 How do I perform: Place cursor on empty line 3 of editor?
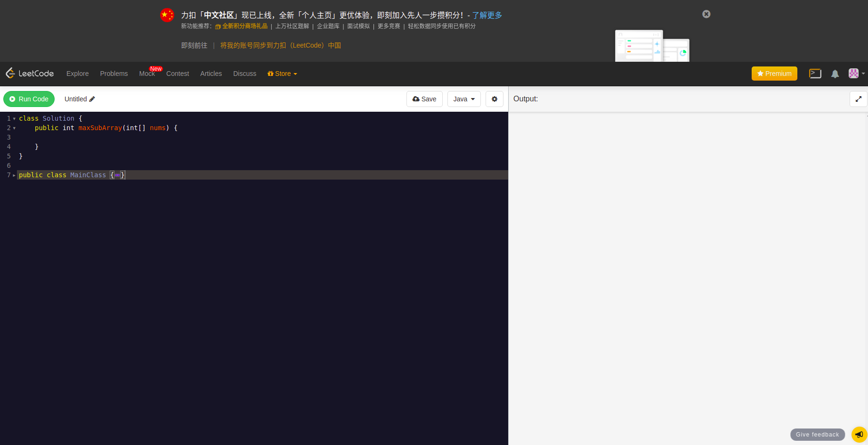point(262,137)
